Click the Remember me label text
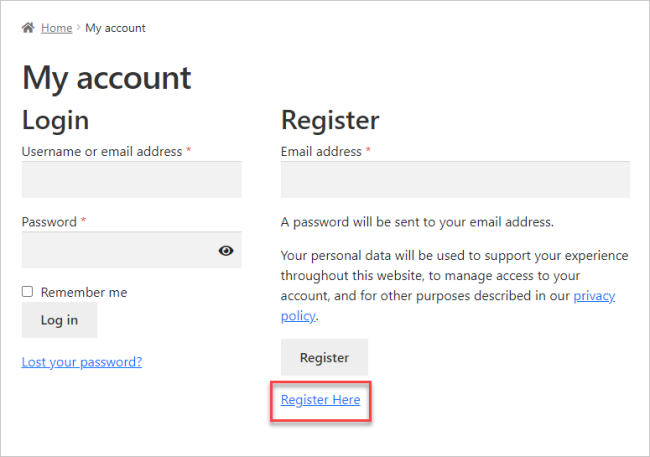 84,292
